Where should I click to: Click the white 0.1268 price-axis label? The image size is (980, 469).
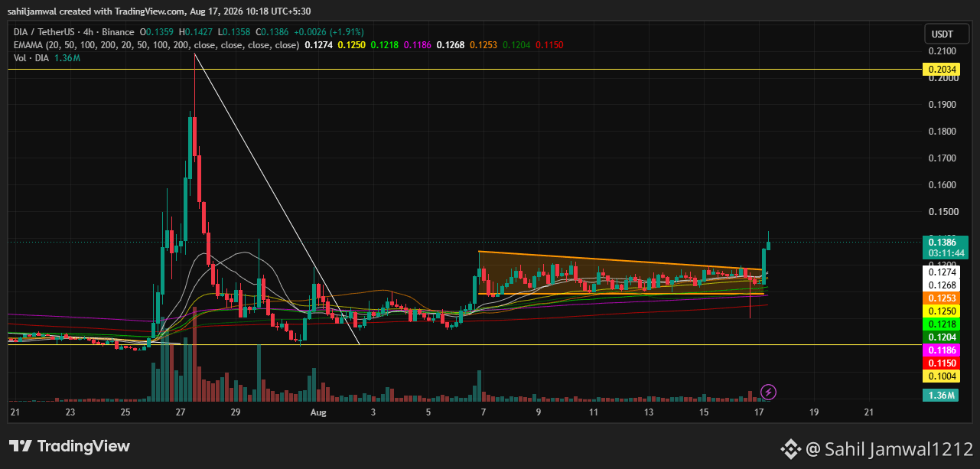940,285
